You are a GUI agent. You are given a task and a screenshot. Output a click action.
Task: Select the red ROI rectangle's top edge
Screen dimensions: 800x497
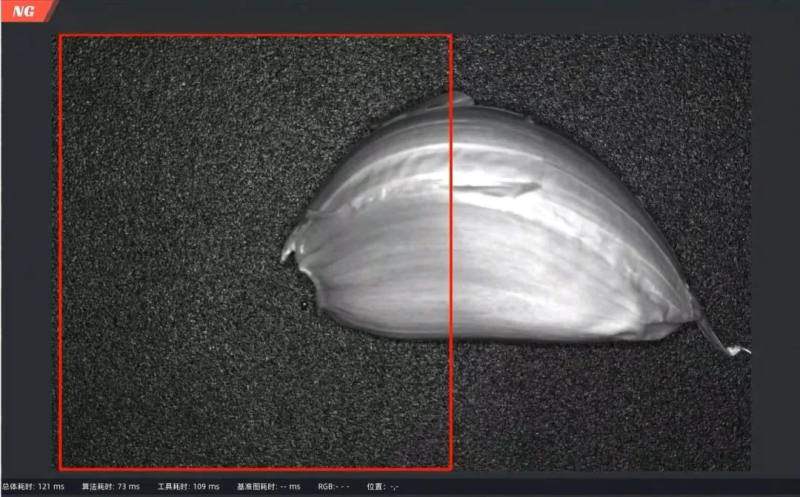pos(255,35)
